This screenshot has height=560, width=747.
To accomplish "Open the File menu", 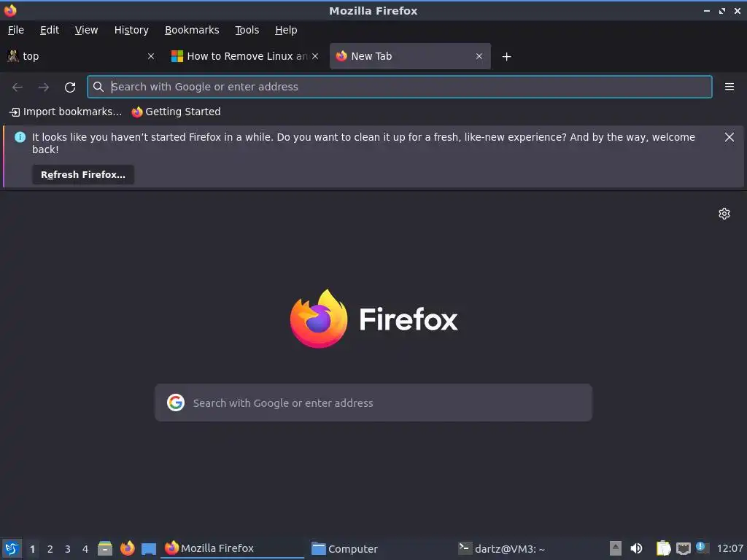I will (16, 30).
